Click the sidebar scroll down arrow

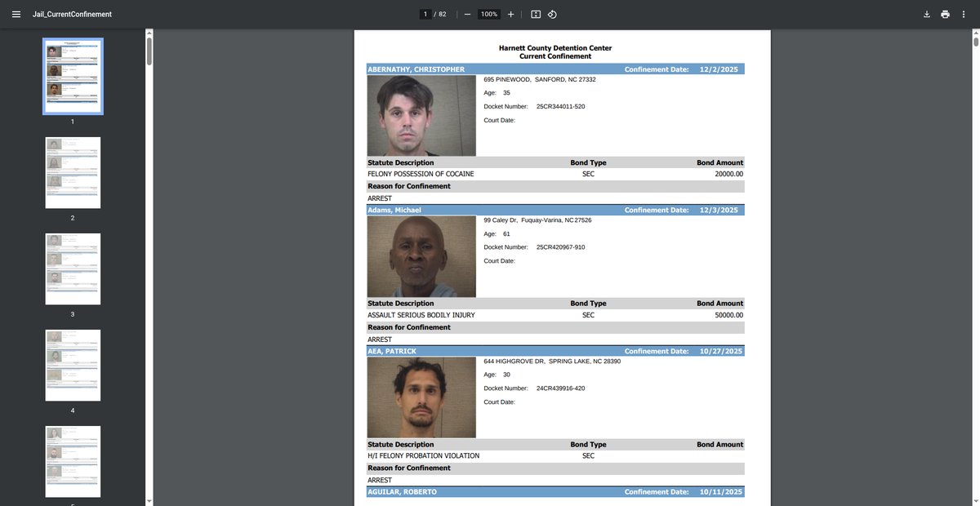click(149, 500)
